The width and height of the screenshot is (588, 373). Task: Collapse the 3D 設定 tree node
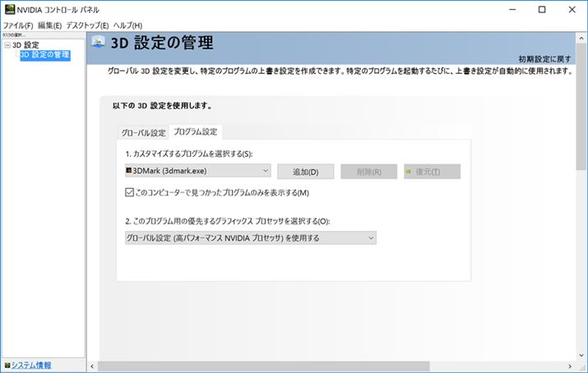coord(7,45)
